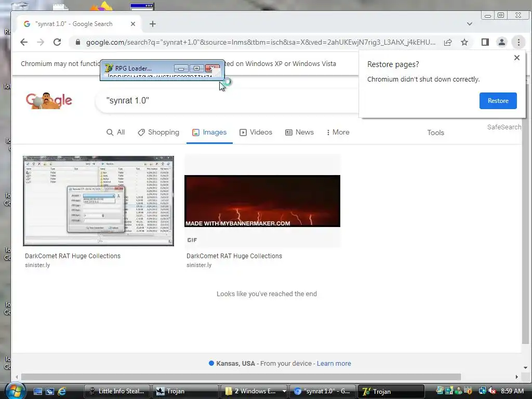The image size is (532, 399).
Task: Switch to the "synrat 1.0" Chromium taskbar button
Action: (322, 391)
